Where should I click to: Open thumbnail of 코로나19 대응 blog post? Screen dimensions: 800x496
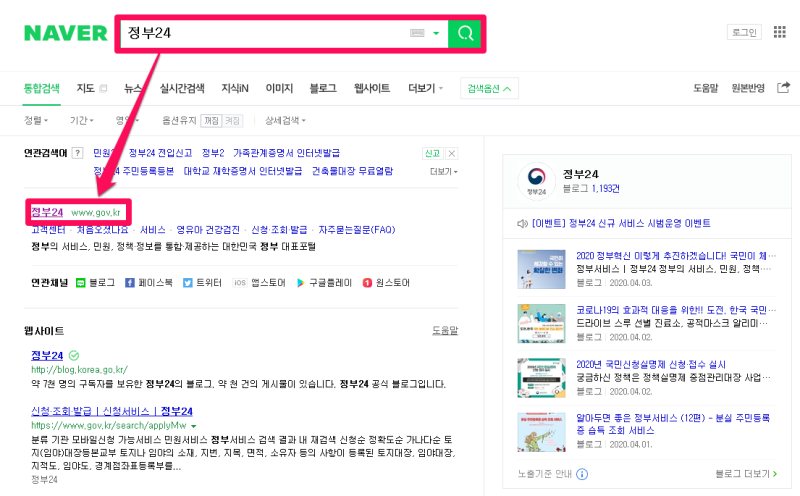(541, 324)
